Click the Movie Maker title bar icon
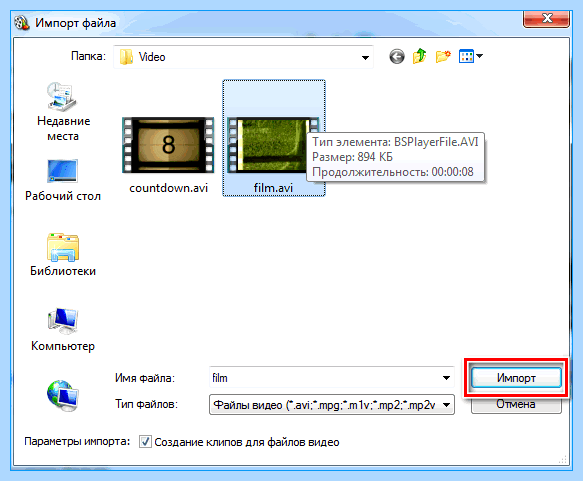 coord(22,23)
